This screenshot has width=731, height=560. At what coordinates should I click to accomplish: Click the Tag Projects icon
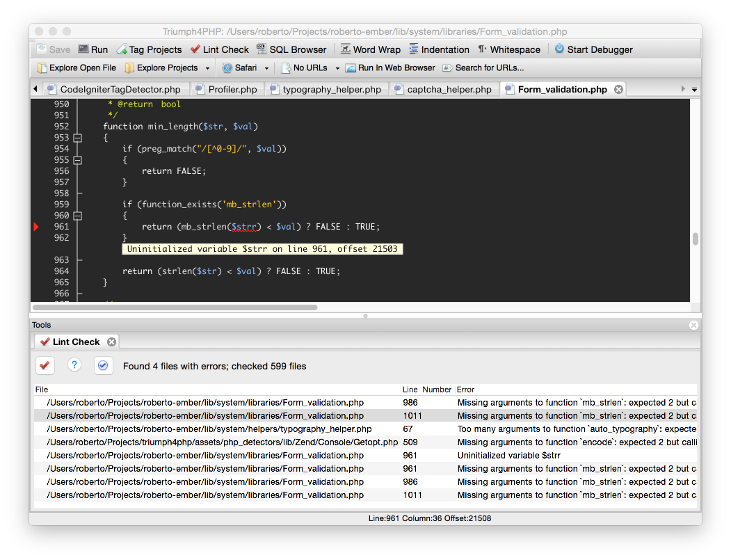pyautogui.click(x=122, y=49)
